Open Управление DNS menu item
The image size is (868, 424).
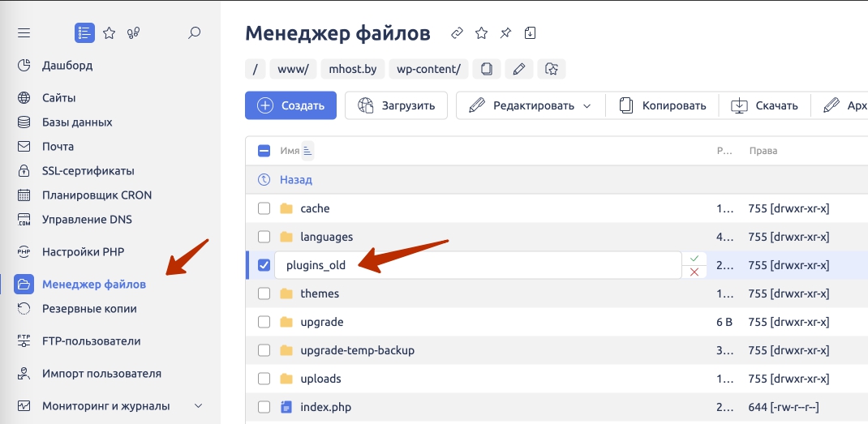87,220
